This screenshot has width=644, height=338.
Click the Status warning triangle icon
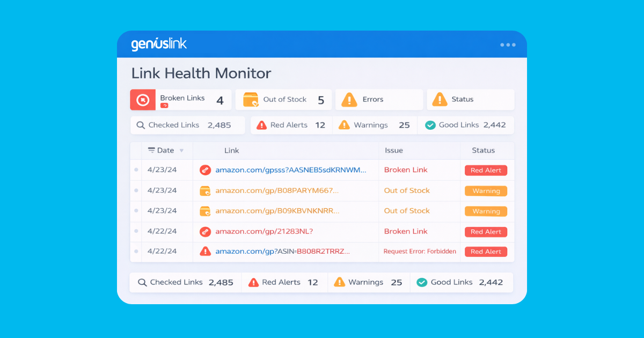pyautogui.click(x=440, y=99)
